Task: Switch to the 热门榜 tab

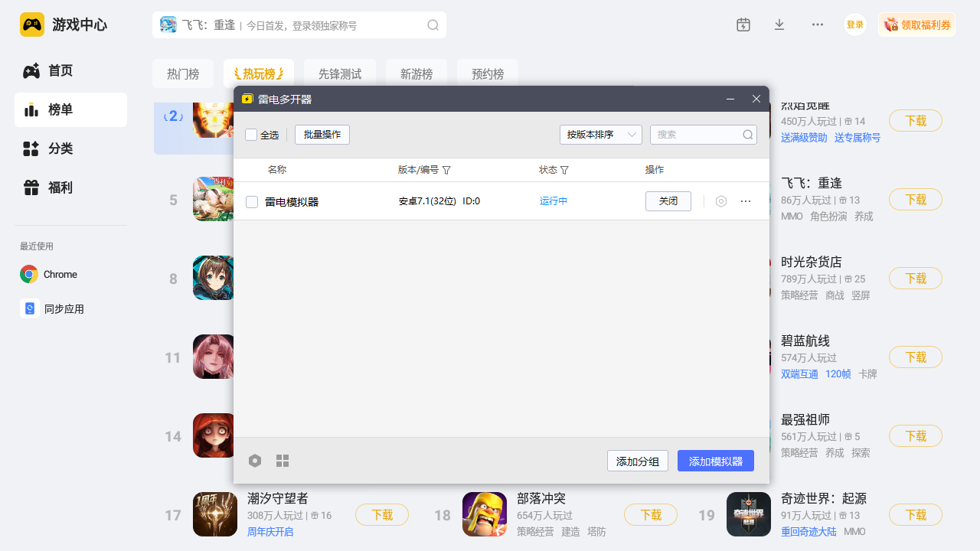Action: pyautogui.click(x=182, y=73)
